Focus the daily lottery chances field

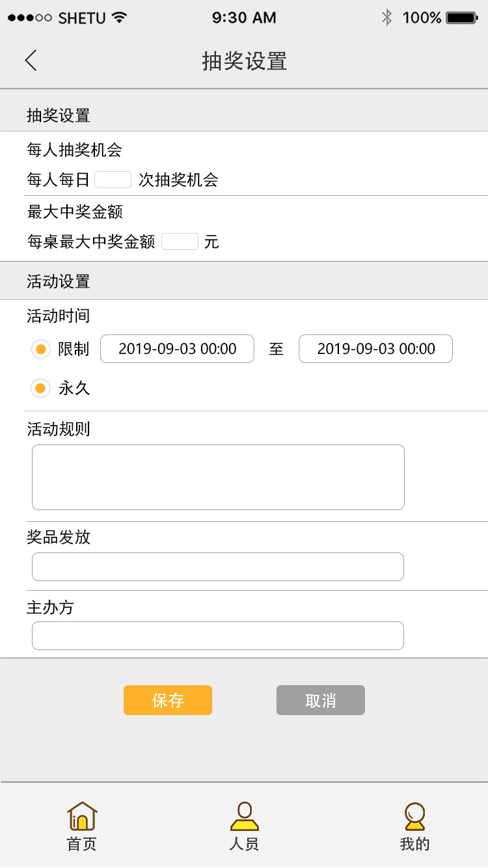click(113, 180)
